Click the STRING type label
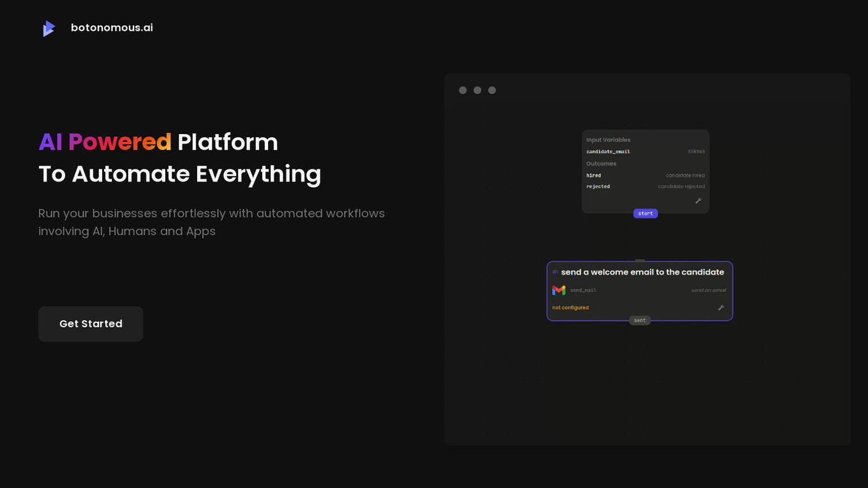Screen dimensions: 868x488 tap(696, 151)
